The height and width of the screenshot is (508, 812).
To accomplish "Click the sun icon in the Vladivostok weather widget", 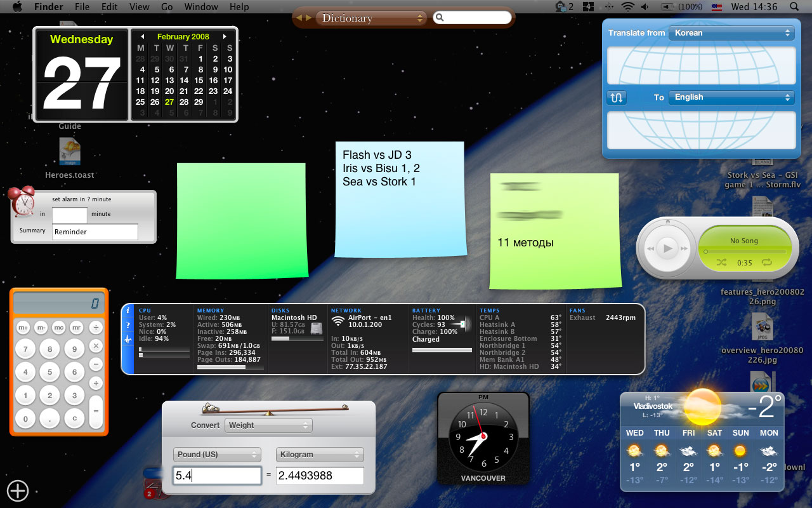I will pyautogui.click(x=702, y=406).
